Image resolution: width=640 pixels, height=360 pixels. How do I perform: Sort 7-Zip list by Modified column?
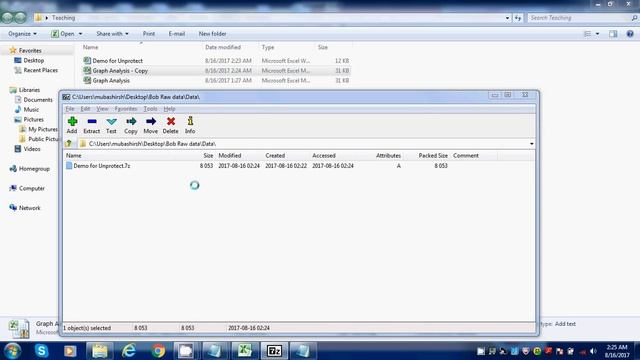point(230,156)
